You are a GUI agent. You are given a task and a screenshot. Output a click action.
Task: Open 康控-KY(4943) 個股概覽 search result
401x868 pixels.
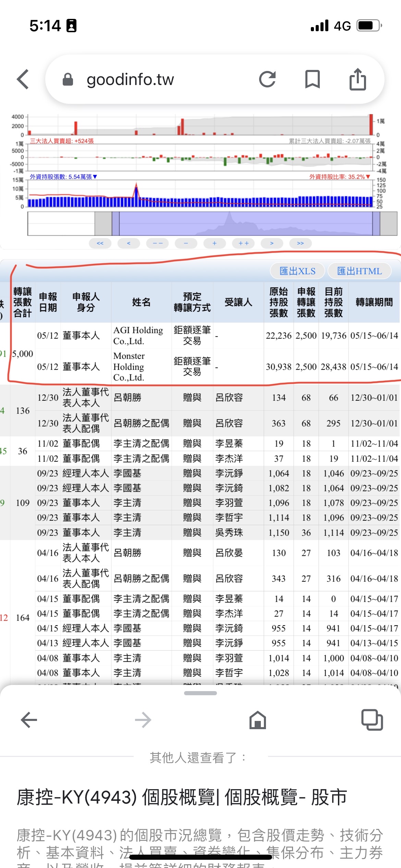pos(182,797)
